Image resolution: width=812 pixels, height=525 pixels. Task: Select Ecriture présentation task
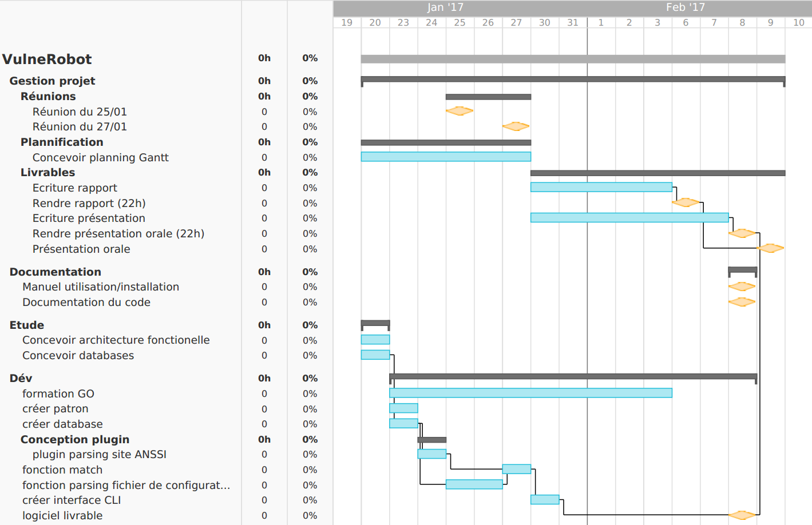coord(89,218)
